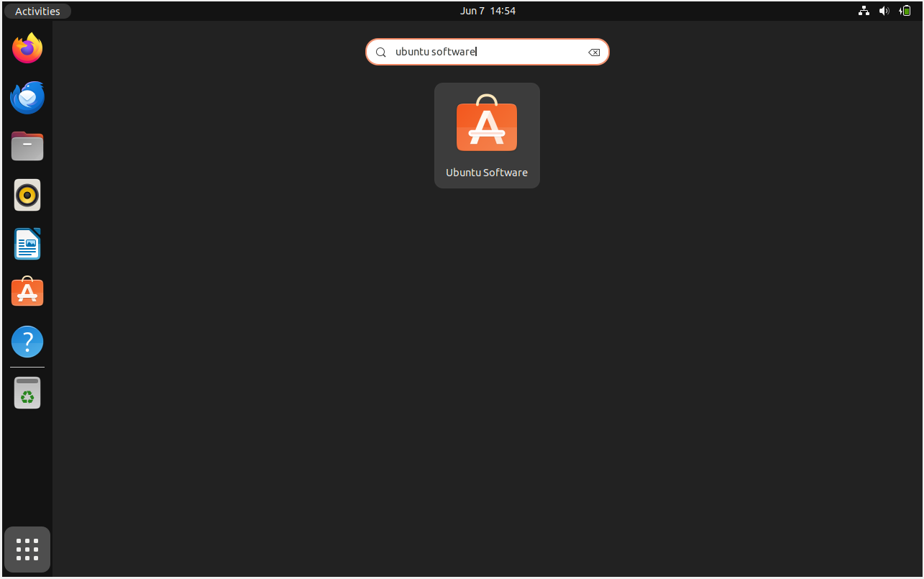Click the 'Ubuntu Software' result label
Screen dimensions: 924x579
[487, 173]
